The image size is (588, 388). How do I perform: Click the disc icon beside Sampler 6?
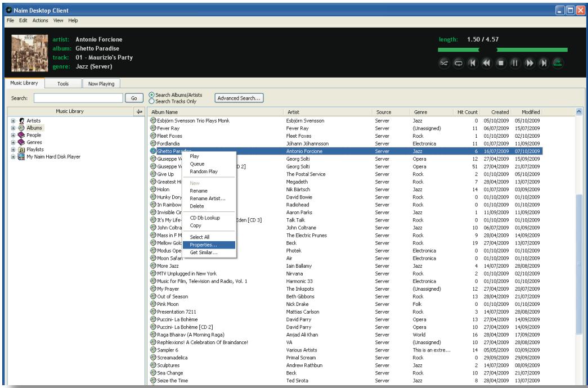pos(153,350)
